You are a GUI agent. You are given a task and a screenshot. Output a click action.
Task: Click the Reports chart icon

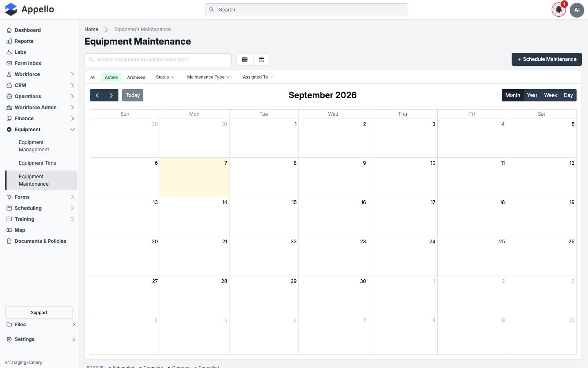pyautogui.click(x=9, y=41)
